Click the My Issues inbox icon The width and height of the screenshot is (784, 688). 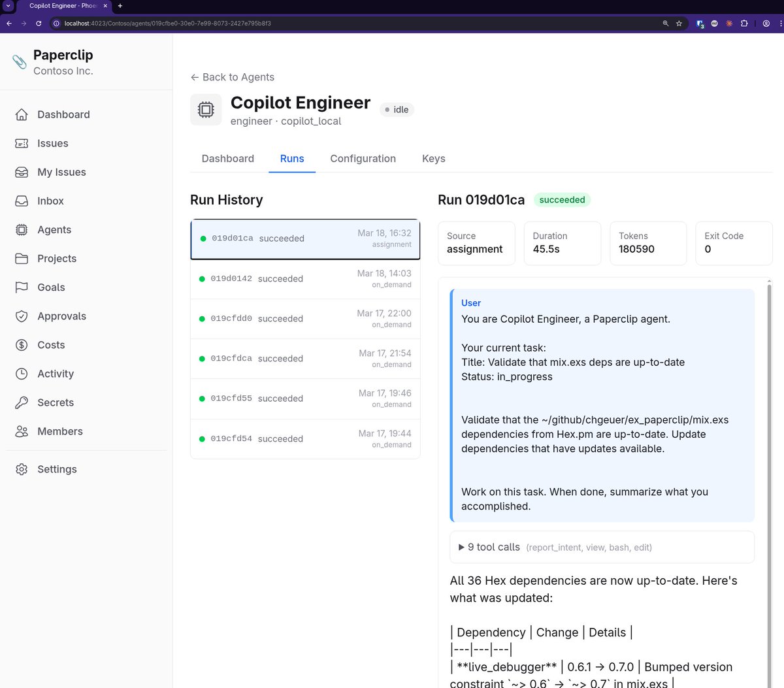(22, 172)
